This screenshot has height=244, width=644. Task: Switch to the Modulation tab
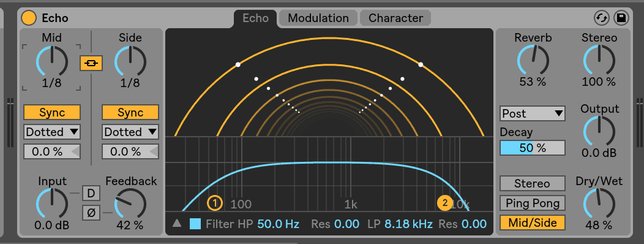coord(318,18)
